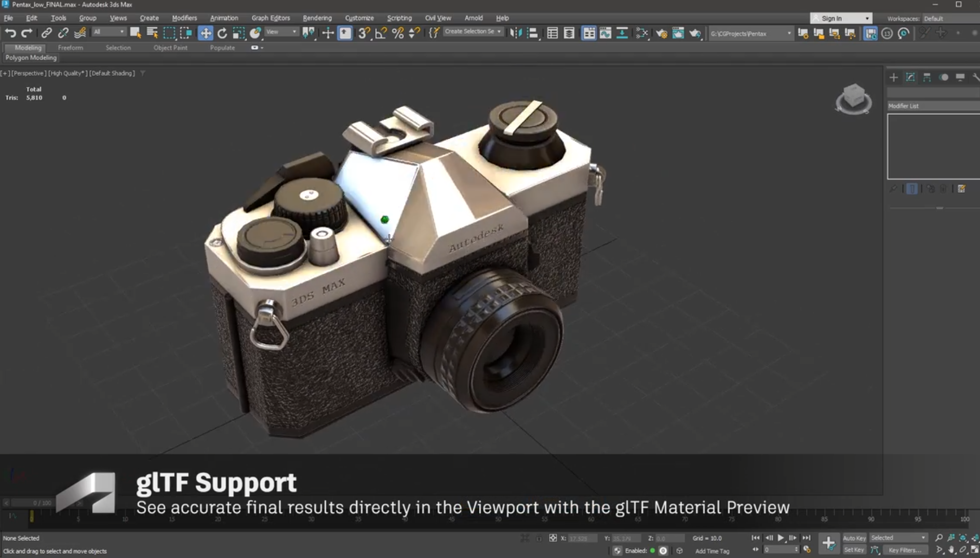Toggle Window/Crossing selection mode

(x=185, y=33)
